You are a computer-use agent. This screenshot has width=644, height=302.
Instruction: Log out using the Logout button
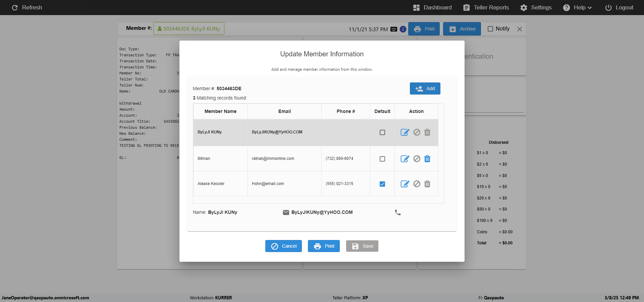pyautogui.click(x=619, y=7)
